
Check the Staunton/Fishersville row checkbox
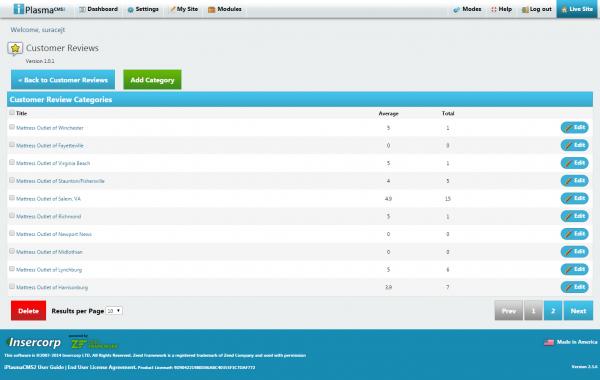tap(12, 180)
